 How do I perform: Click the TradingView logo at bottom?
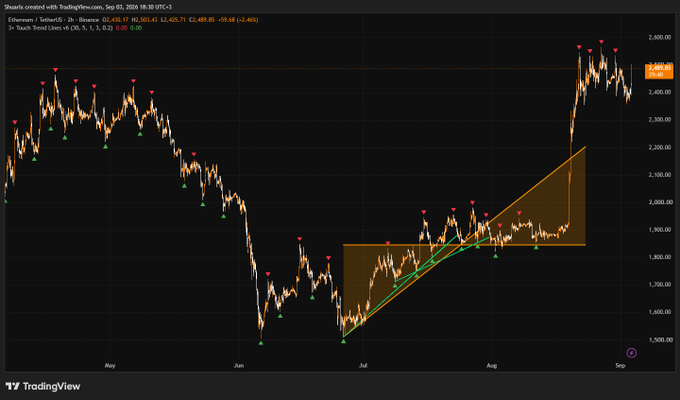tap(43, 386)
